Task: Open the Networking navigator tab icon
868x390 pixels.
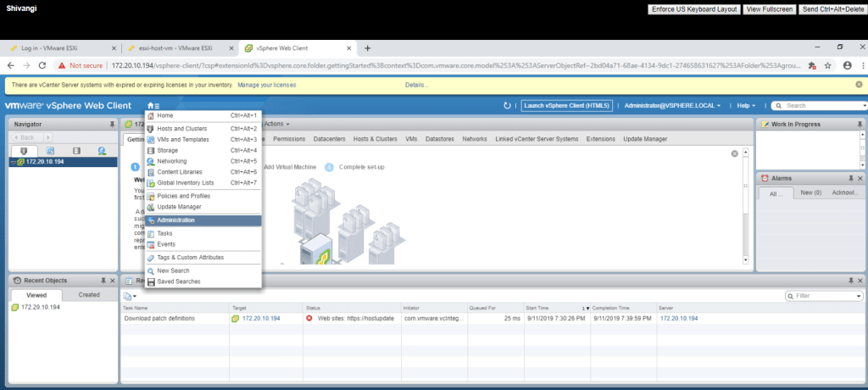Action: 102,150
